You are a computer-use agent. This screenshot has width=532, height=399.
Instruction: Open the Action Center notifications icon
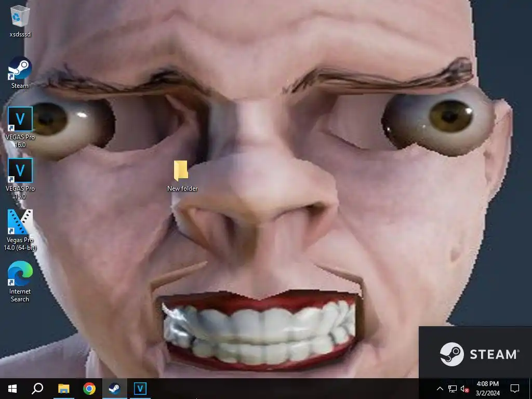[x=515, y=389]
